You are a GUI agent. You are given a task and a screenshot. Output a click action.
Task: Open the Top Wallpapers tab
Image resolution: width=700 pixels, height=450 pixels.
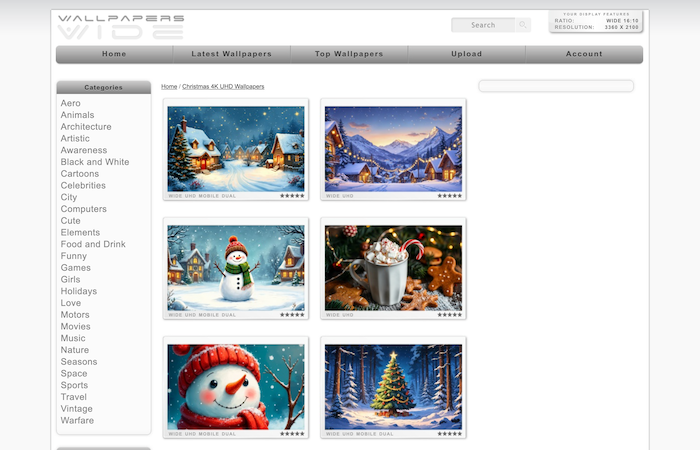click(x=349, y=54)
